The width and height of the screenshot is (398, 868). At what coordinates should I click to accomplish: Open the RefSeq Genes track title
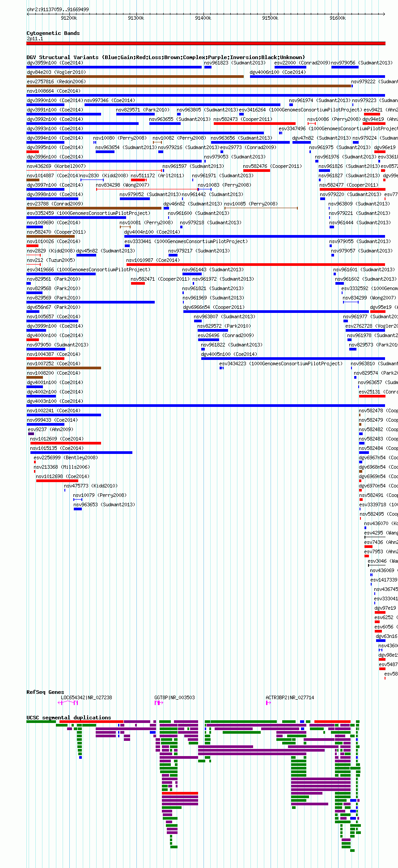[45, 692]
